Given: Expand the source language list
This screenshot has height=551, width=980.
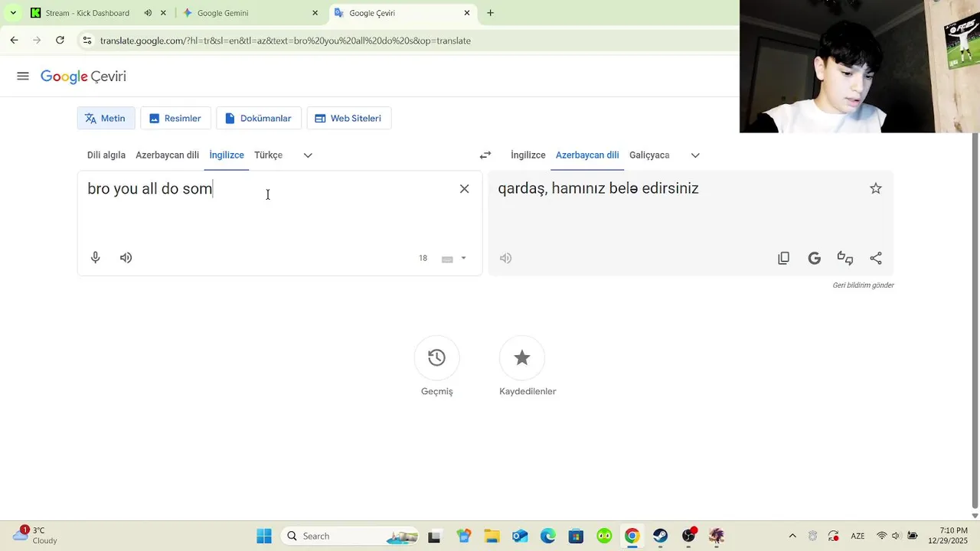Looking at the screenshot, I should tap(308, 155).
